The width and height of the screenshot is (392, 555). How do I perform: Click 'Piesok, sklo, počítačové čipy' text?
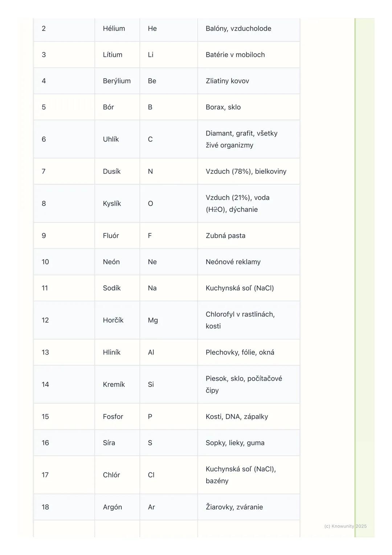pos(244,384)
